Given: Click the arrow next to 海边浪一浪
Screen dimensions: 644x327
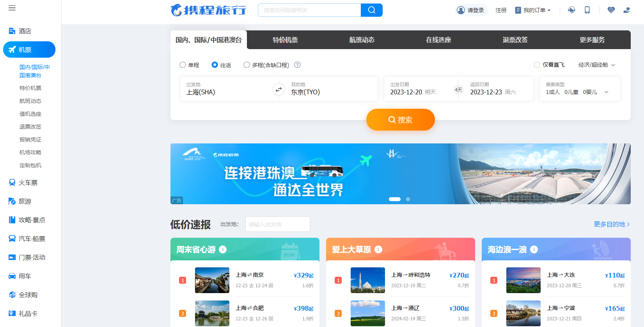Looking at the screenshot, I should pyautogui.click(x=534, y=249).
